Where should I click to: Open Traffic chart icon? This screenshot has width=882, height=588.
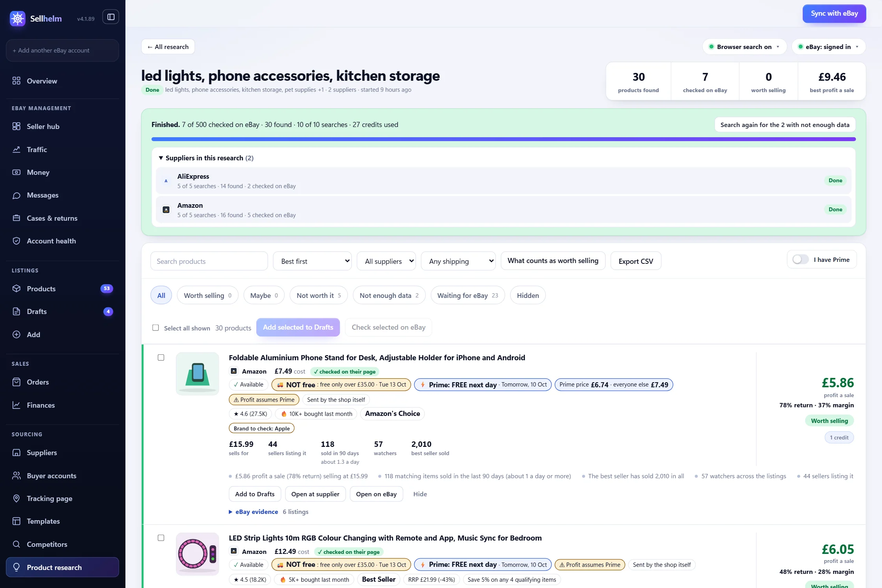[x=16, y=149]
